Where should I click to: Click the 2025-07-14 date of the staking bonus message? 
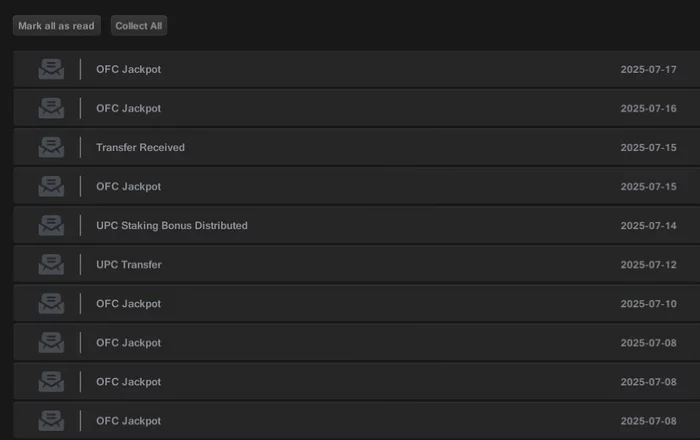click(x=648, y=225)
